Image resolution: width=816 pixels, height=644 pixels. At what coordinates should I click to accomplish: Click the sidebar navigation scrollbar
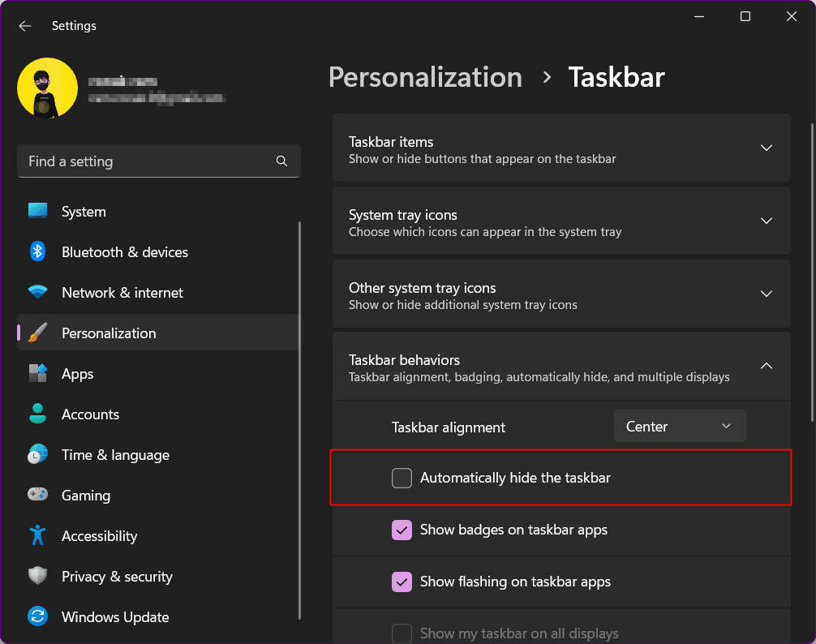click(x=300, y=420)
